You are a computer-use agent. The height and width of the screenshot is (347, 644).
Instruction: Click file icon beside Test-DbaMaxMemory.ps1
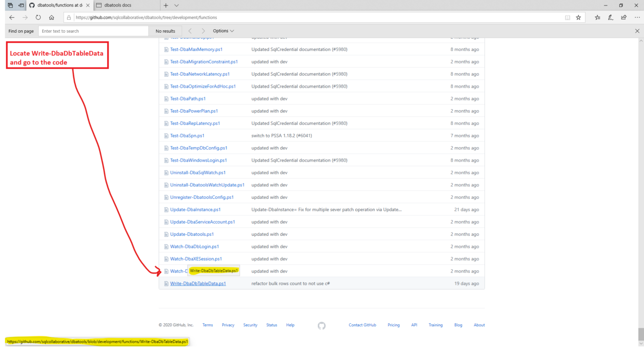pyautogui.click(x=166, y=49)
